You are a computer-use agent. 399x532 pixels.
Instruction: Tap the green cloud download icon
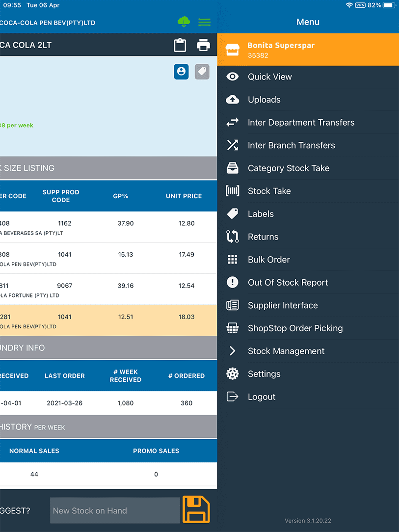tap(184, 22)
